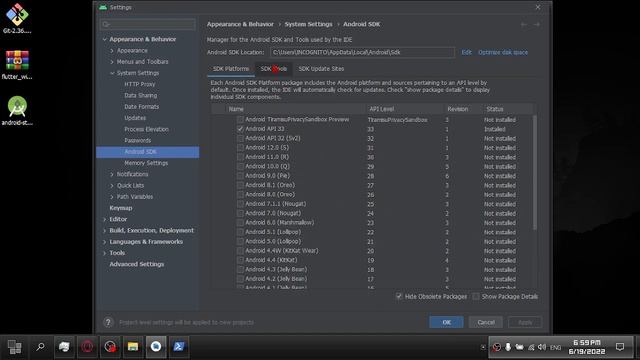The height and width of the screenshot is (360, 640).
Task: Switch to the SDK Platforms tab
Action: pos(231,69)
